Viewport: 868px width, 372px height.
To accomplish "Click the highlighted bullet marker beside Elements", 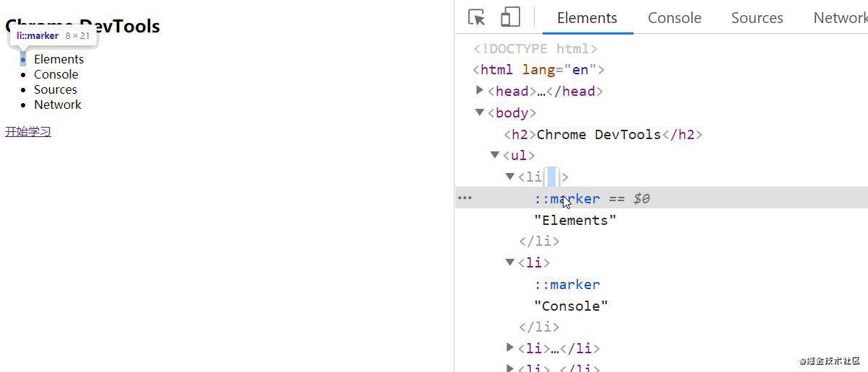I will click(x=23, y=59).
